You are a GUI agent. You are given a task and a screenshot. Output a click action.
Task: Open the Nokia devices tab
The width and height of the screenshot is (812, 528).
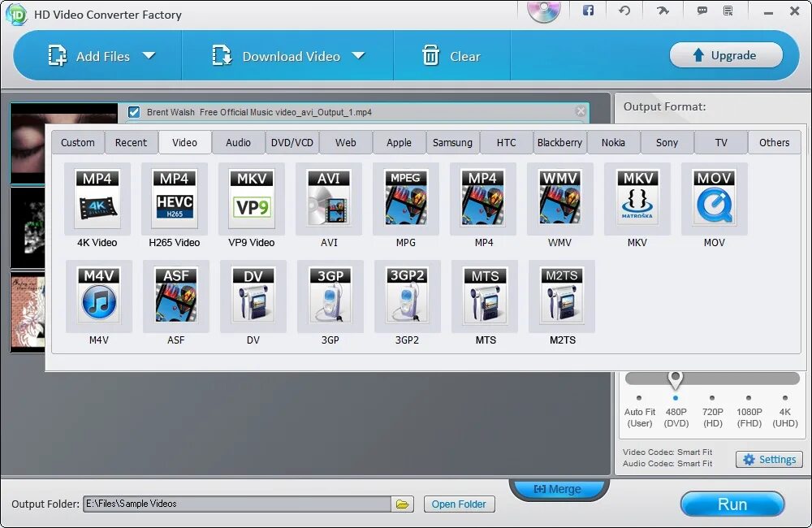tap(614, 142)
